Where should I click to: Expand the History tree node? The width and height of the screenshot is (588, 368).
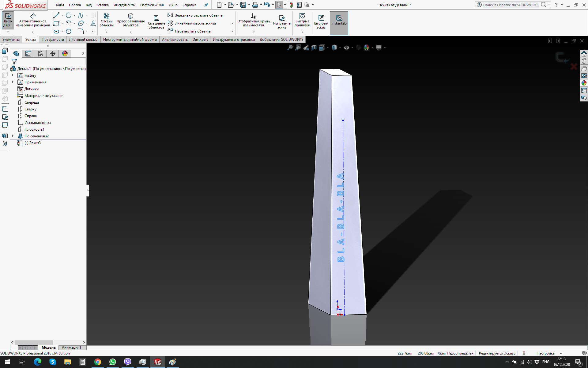(x=13, y=75)
